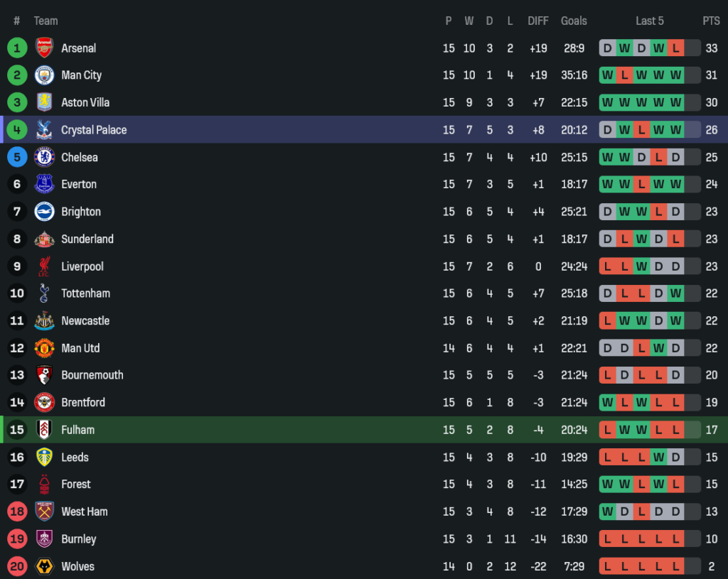Click the Wolves badge icon
This screenshot has width=728, height=579.
(x=44, y=566)
